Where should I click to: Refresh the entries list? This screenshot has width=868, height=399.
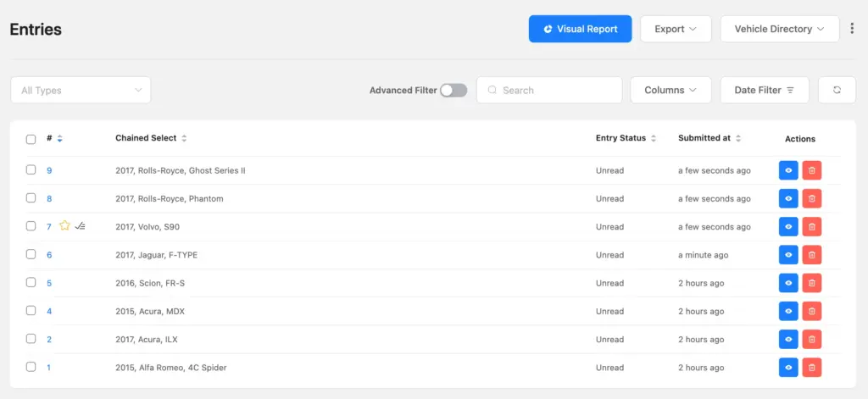point(837,90)
